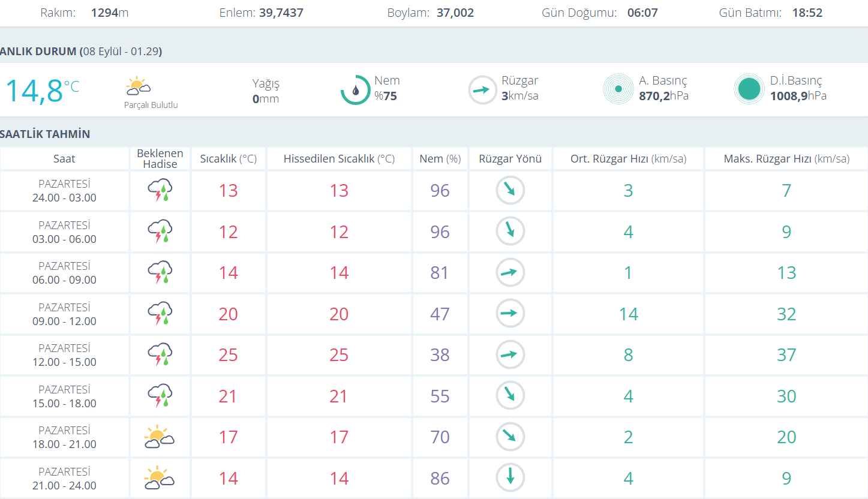Click the 14,8°C current temperature reading
The height and width of the screenshot is (499, 868).
click(x=42, y=91)
